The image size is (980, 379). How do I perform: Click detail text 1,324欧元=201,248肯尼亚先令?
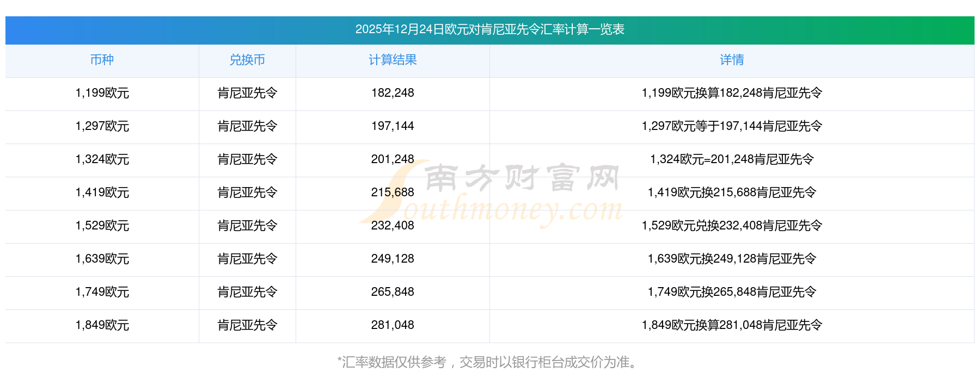tap(732, 159)
